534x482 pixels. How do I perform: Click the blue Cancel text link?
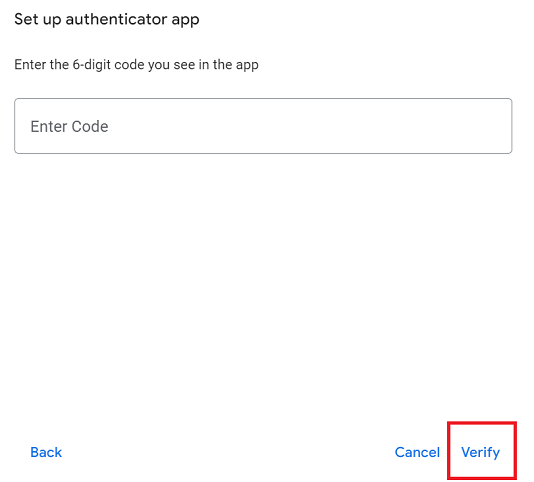pyautogui.click(x=417, y=452)
